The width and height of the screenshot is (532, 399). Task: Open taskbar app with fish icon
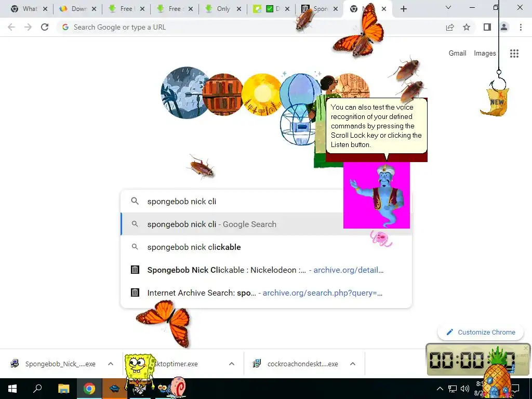(x=115, y=389)
